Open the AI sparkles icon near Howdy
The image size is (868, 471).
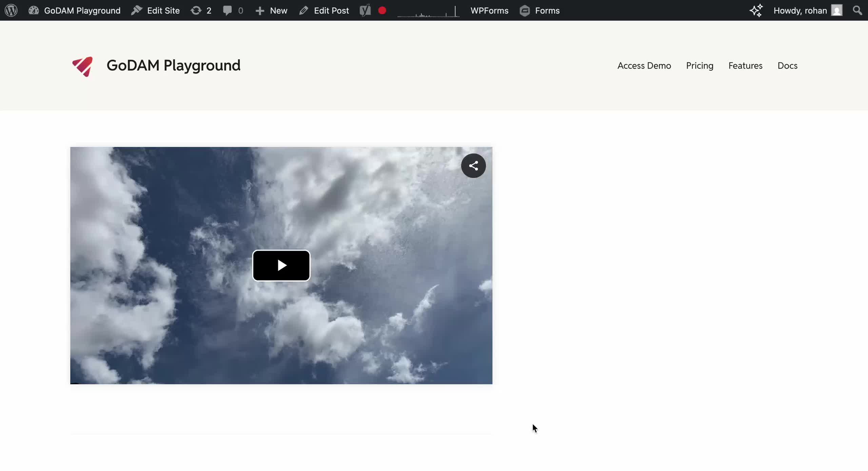tap(756, 11)
